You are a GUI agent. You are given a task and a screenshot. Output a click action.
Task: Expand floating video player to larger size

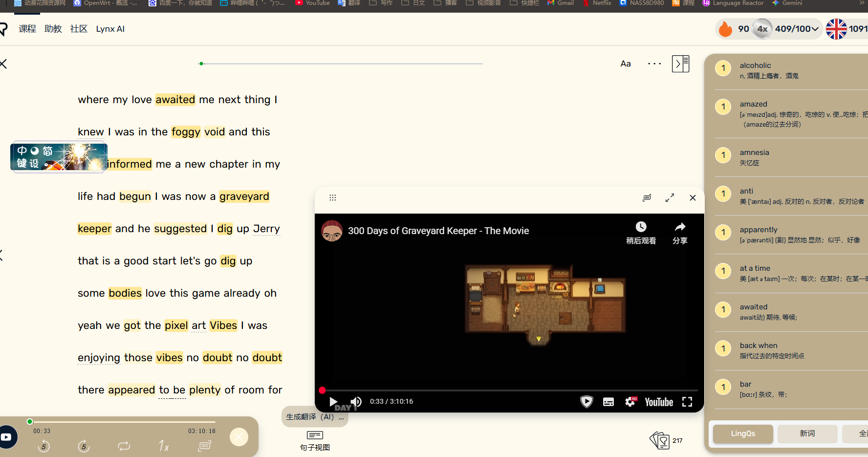670,197
